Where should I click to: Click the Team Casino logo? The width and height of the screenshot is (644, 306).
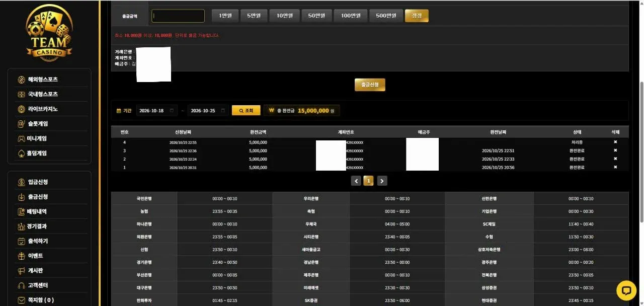(x=49, y=33)
